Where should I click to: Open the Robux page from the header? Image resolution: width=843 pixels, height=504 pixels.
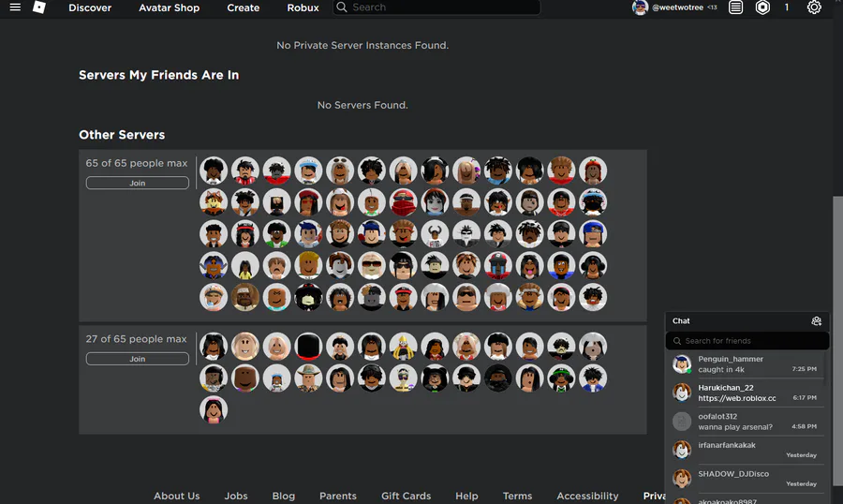point(303,7)
